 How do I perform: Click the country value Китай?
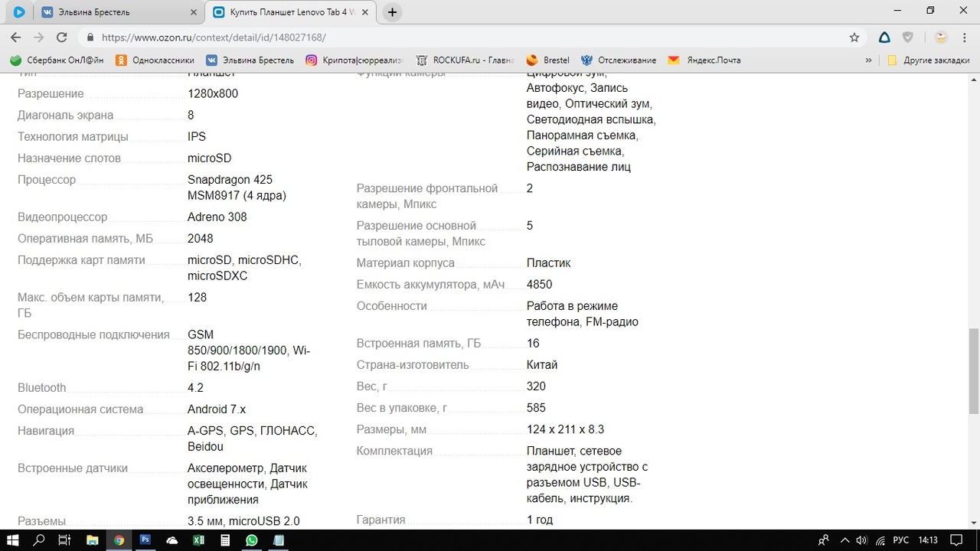pos(542,365)
